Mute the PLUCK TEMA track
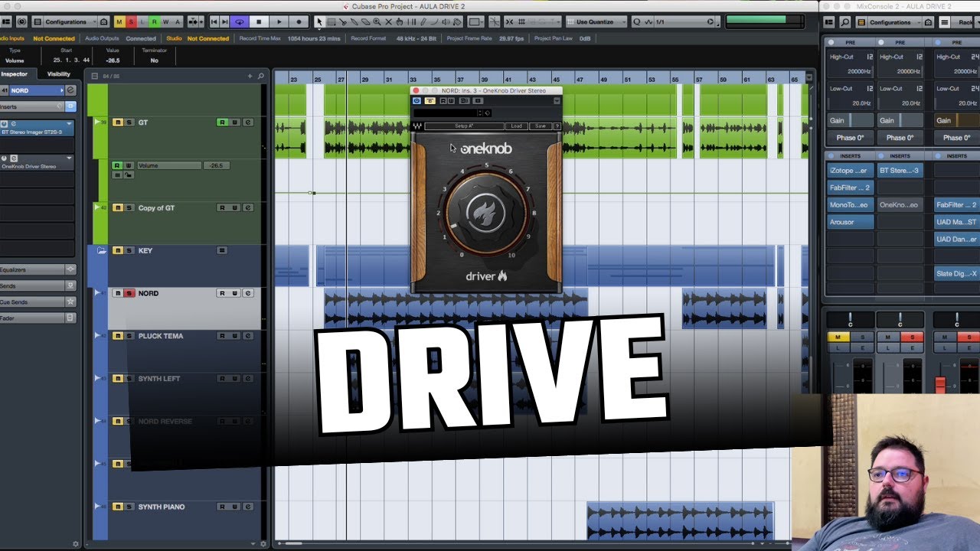 118,336
